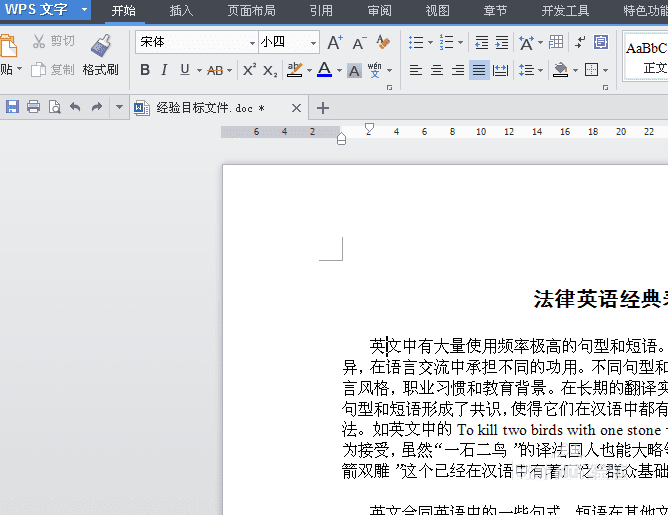Align text right

click(458, 70)
